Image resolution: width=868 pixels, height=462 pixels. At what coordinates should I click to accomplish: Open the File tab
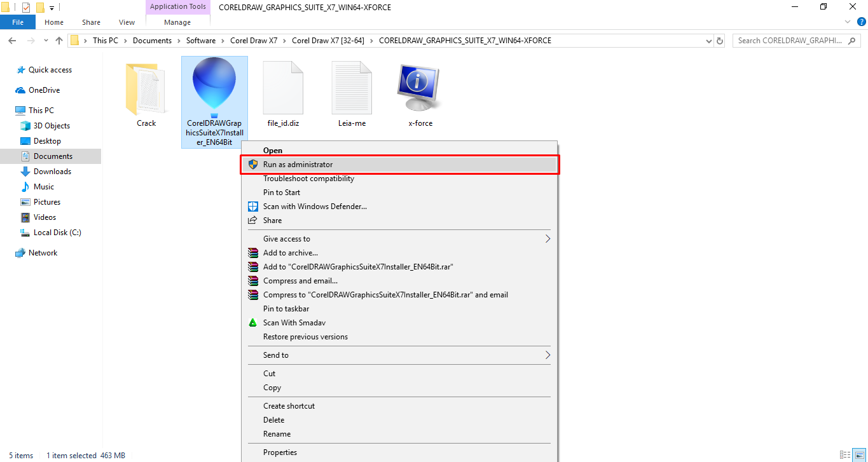coord(18,22)
